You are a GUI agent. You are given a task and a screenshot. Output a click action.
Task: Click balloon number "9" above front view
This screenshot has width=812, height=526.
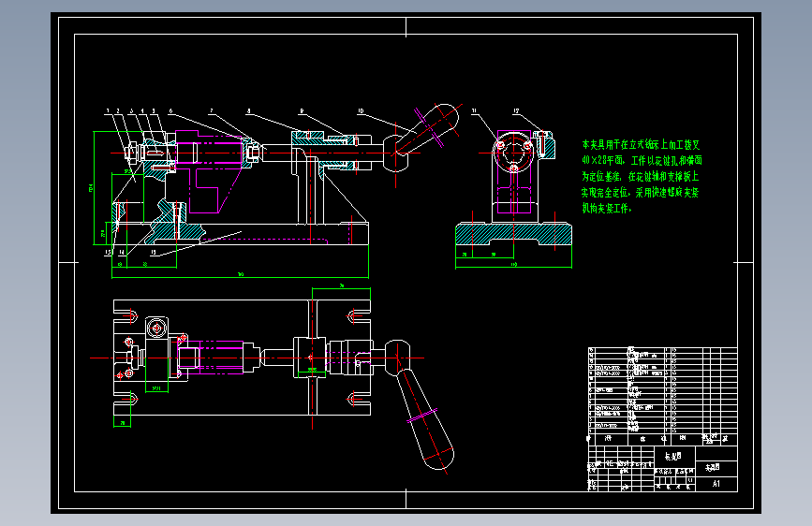click(302, 110)
